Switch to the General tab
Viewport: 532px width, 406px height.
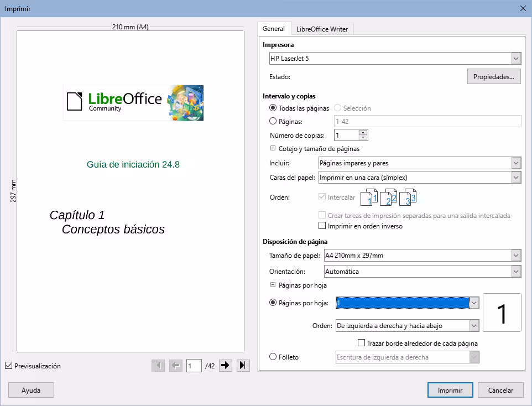tap(274, 29)
